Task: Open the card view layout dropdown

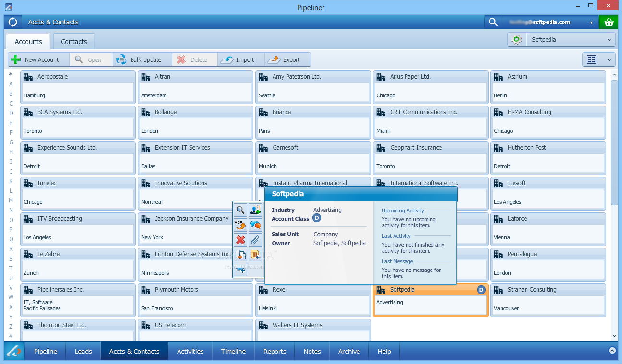Action: click(x=599, y=59)
